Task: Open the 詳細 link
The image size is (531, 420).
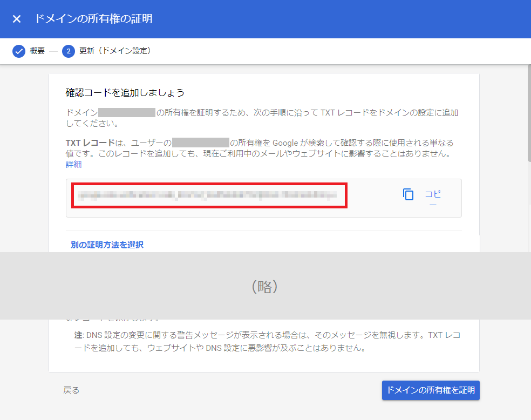Action: [74, 164]
